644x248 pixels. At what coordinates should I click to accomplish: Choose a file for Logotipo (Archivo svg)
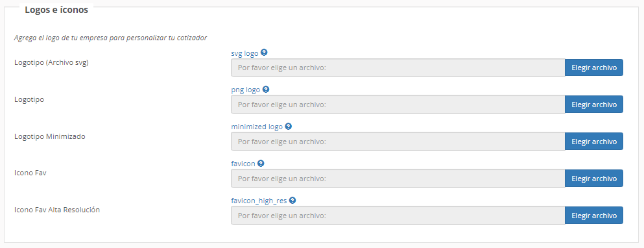click(594, 68)
